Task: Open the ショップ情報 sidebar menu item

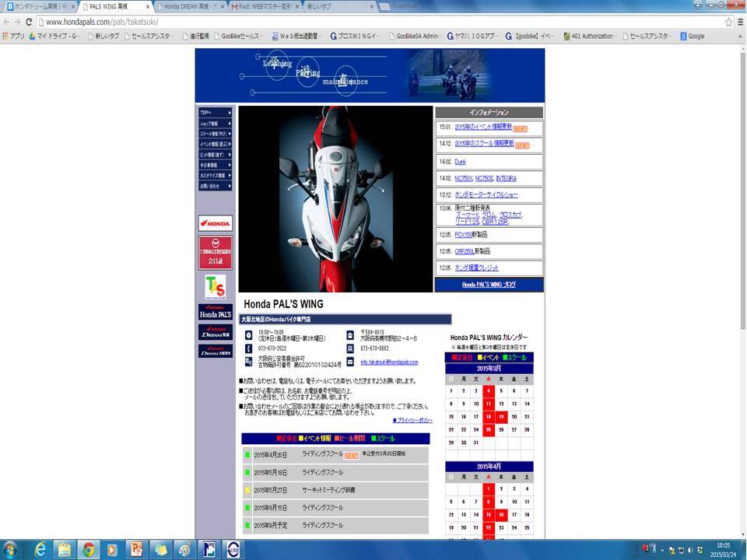Action: (x=216, y=124)
